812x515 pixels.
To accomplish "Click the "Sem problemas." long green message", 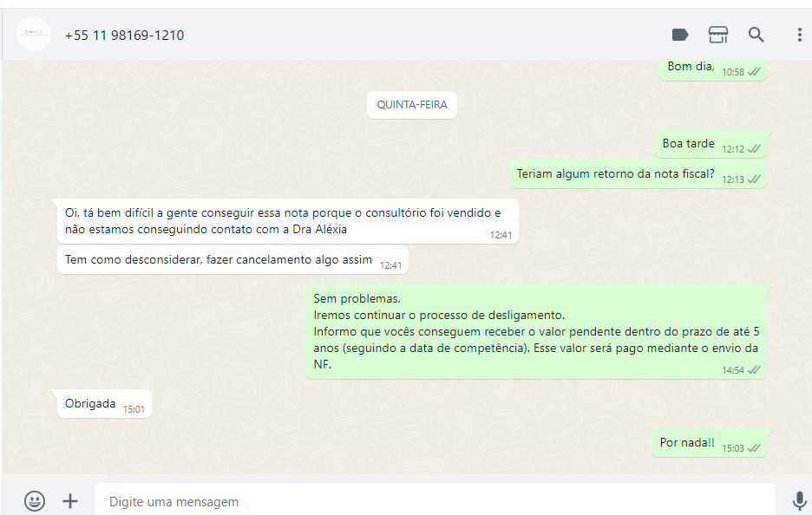I will pos(536,332).
